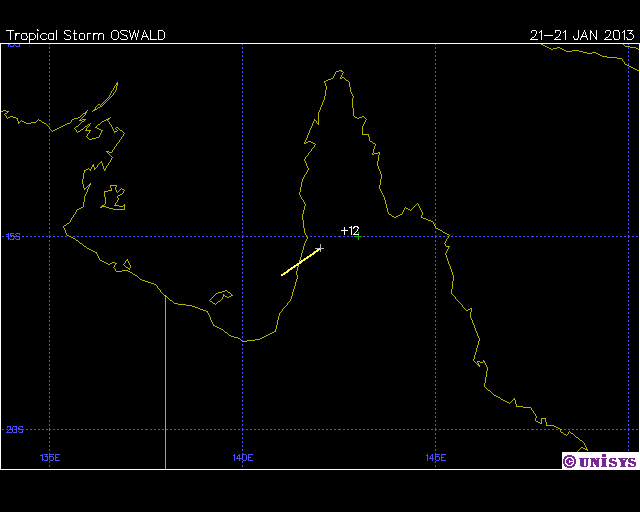
Task: Click the 145E longitude label
Action: click(435, 458)
